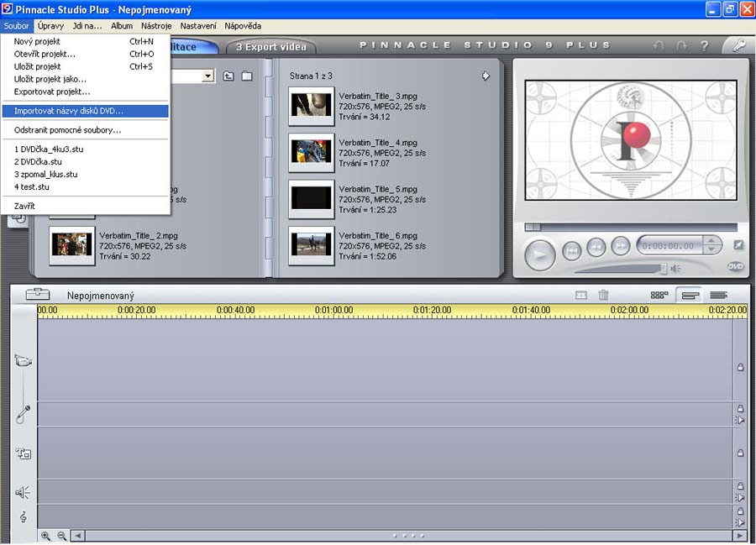
Task: Toggle the title overlay track lock
Action: tap(740, 453)
